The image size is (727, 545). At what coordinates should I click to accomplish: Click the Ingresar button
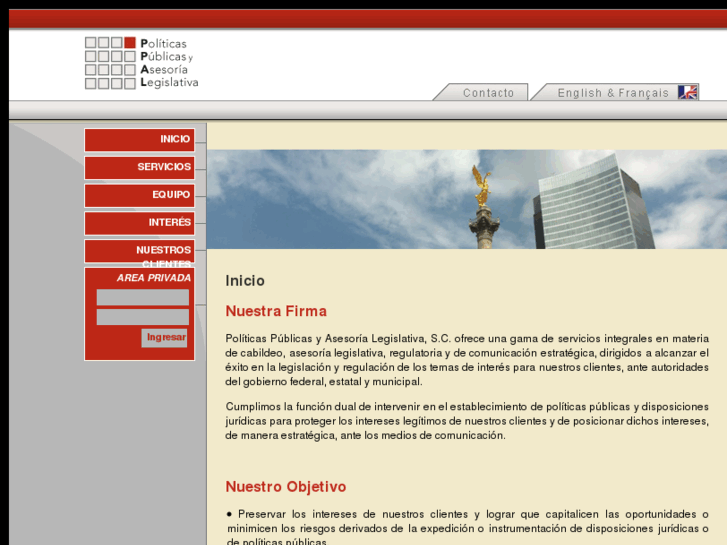click(165, 338)
